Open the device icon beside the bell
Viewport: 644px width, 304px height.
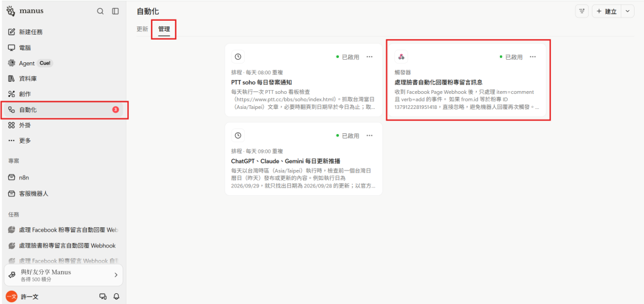click(x=103, y=296)
